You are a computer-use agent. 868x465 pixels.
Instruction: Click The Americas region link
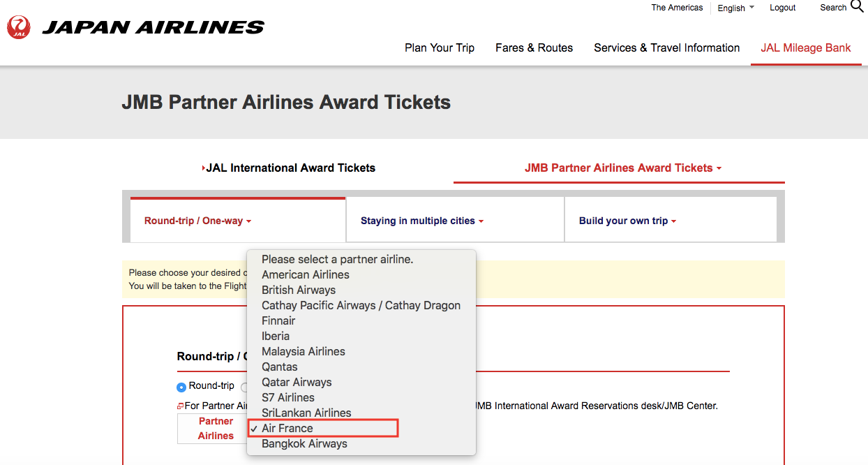[x=677, y=8]
